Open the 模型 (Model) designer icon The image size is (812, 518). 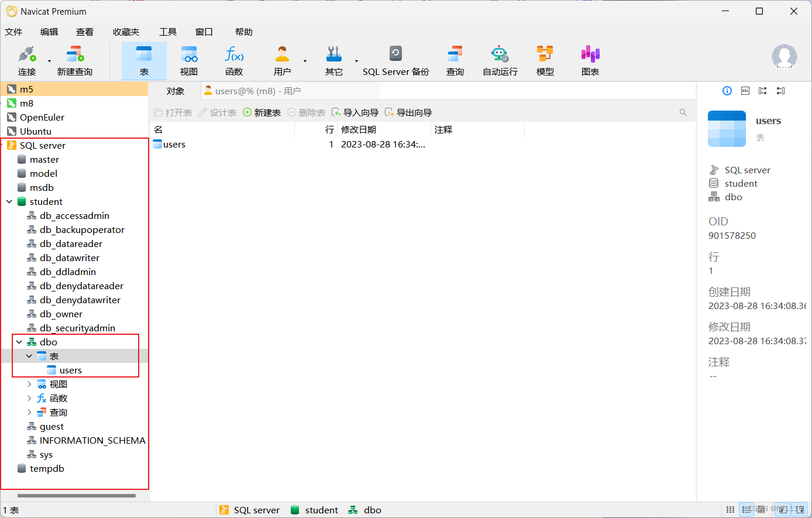pyautogui.click(x=545, y=59)
